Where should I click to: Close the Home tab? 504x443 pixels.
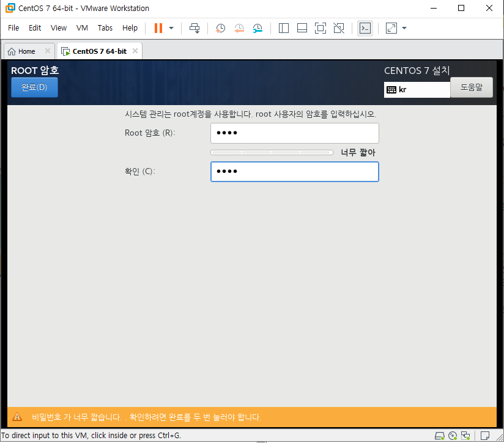pyautogui.click(x=48, y=51)
